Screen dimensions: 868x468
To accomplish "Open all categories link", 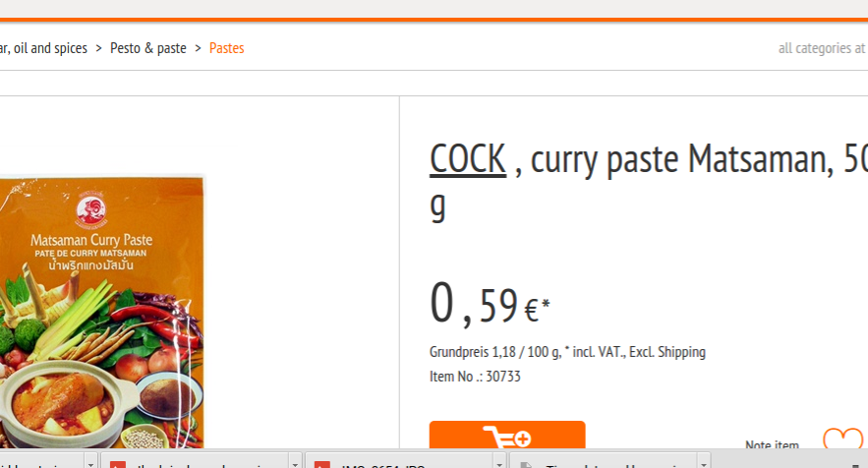I will tap(822, 48).
